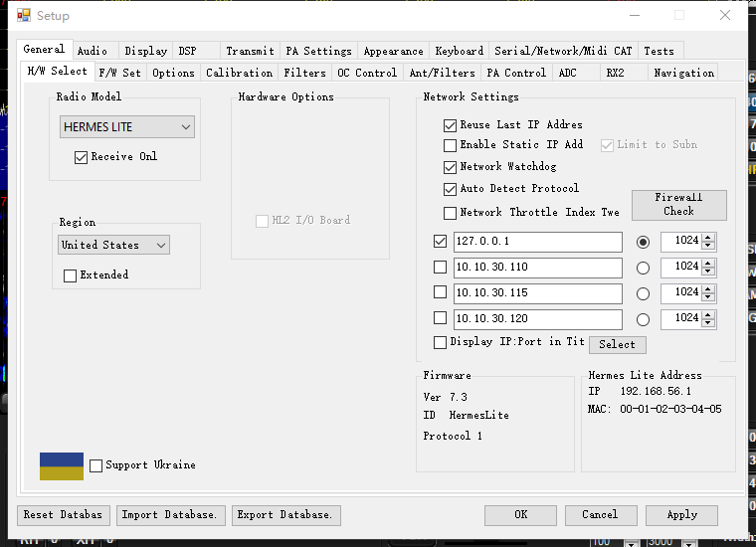Viewport: 756px width, 547px height.
Task: Expand the Region United States dropdown
Action: click(x=113, y=245)
